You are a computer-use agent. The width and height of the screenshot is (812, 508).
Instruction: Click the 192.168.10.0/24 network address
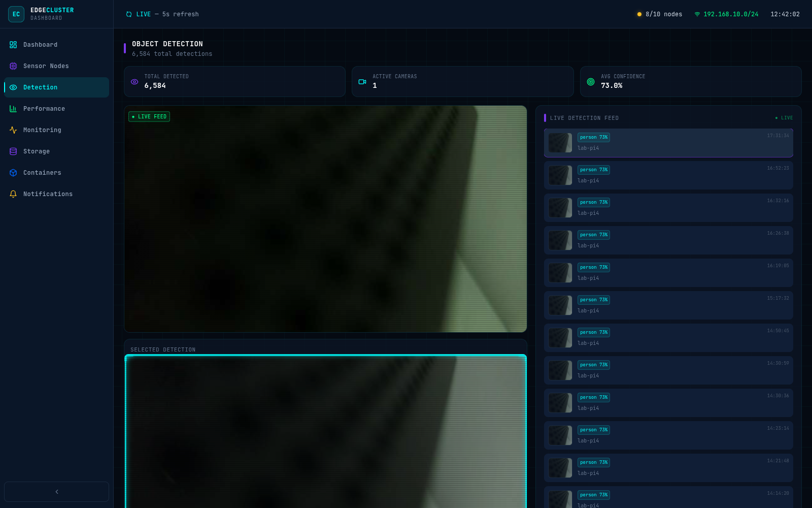731,14
